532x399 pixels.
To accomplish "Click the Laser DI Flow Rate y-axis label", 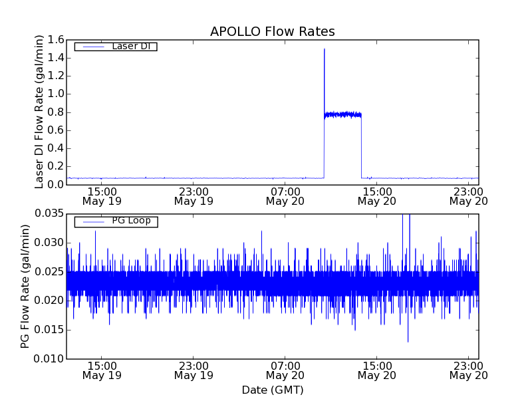I will click(39, 112).
